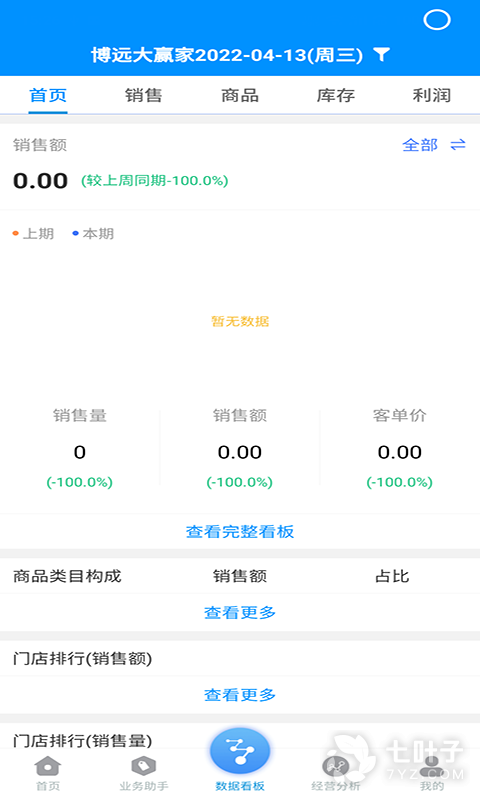Image resolution: width=480 pixels, height=800 pixels.
Task: Tap the circle icon in the top-right header
Action: coord(437,20)
